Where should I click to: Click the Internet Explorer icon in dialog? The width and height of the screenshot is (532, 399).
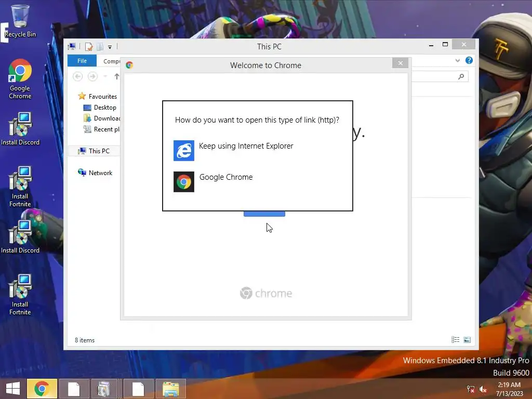click(184, 150)
